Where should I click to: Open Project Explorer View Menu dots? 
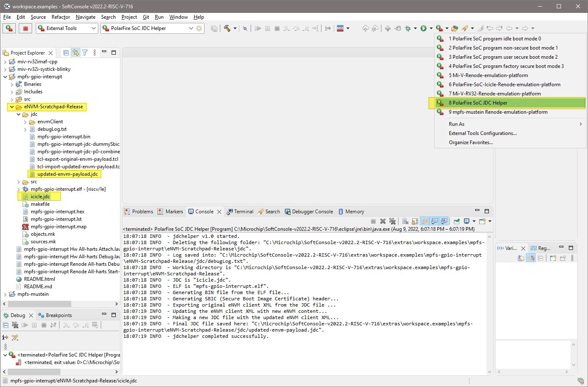click(x=95, y=52)
